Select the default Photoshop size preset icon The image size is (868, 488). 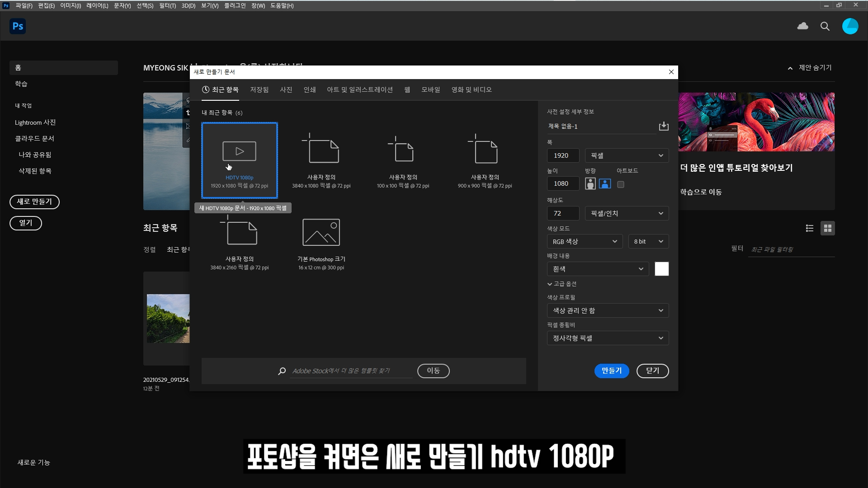(321, 232)
